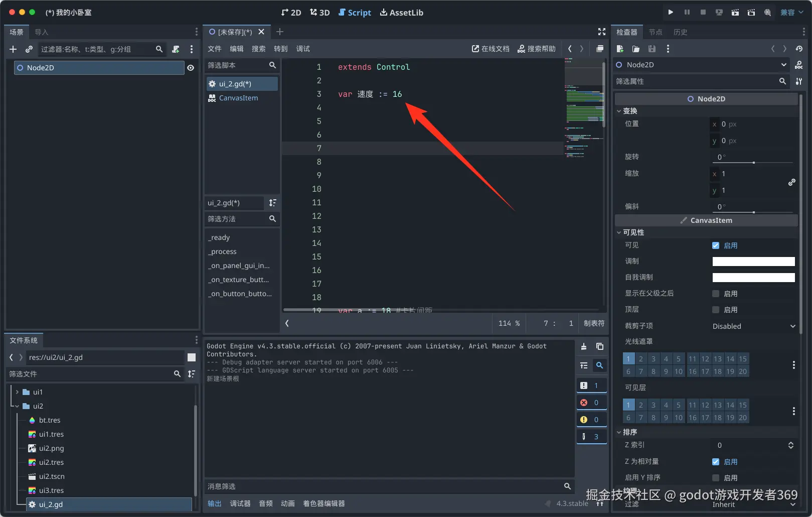Switch to the 节点 tab
This screenshot has width=812, height=517.
tap(656, 32)
